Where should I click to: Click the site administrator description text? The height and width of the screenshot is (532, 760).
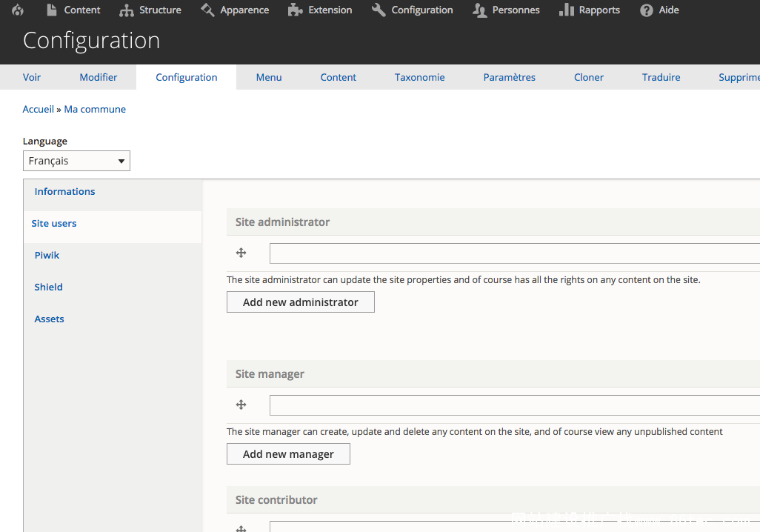tap(464, 280)
